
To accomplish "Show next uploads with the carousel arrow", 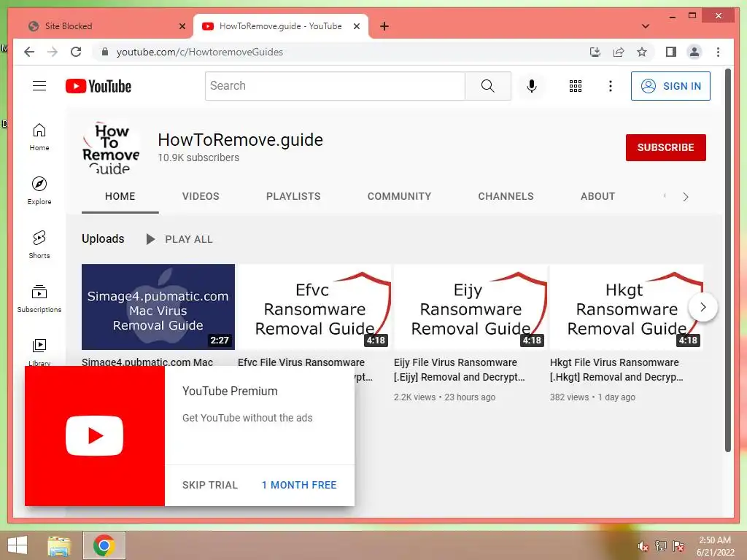I will click(x=703, y=307).
